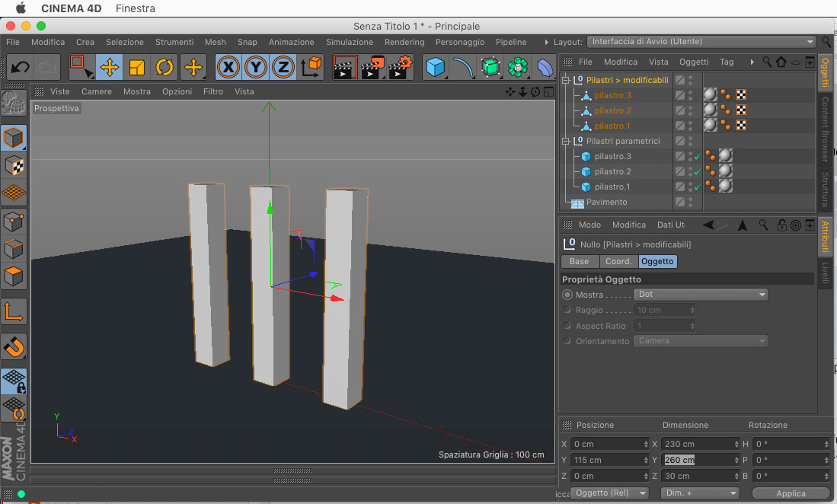This screenshot has width=837, height=504.
Task: Open the Dim. + dropdown
Action: coord(701,493)
